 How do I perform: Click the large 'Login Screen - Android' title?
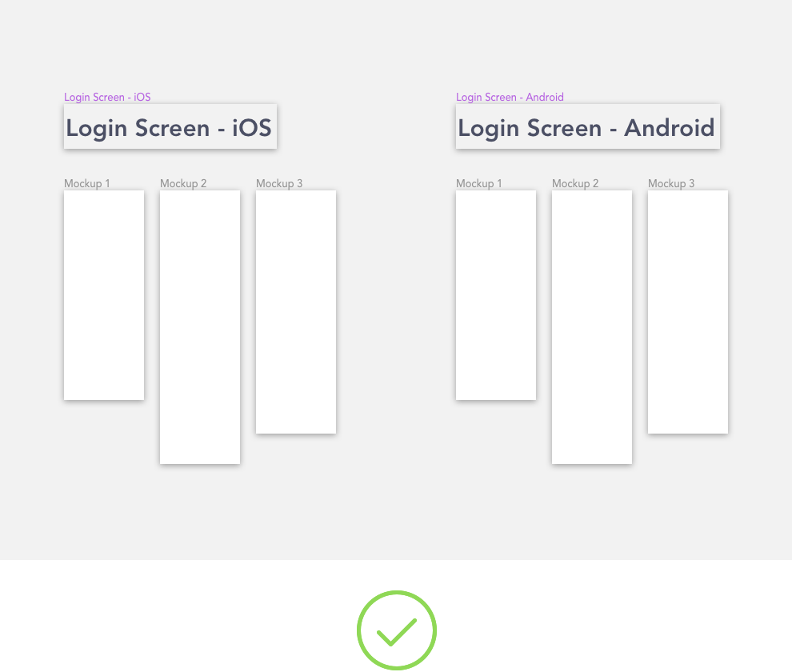pos(587,127)
